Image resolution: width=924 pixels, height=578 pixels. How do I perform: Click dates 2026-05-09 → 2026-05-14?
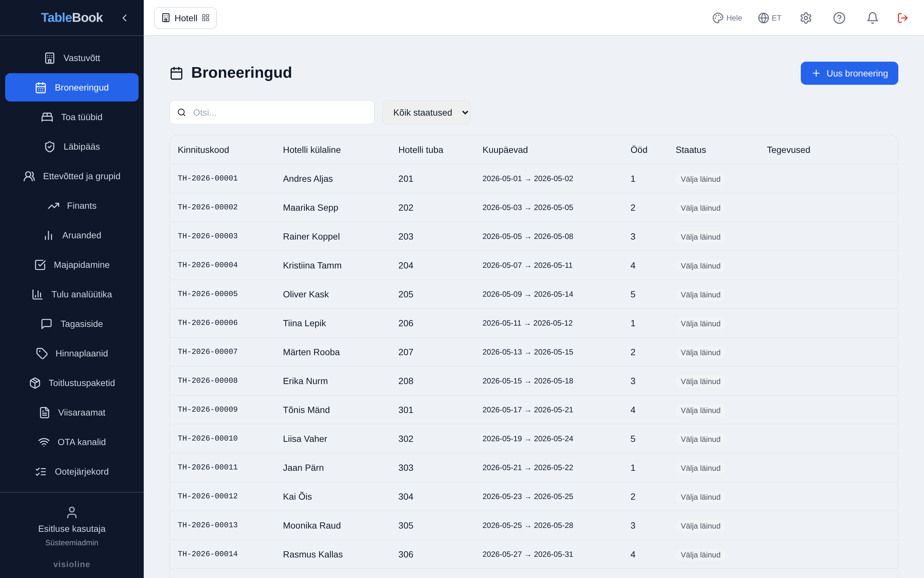click(x=528, y=294)
